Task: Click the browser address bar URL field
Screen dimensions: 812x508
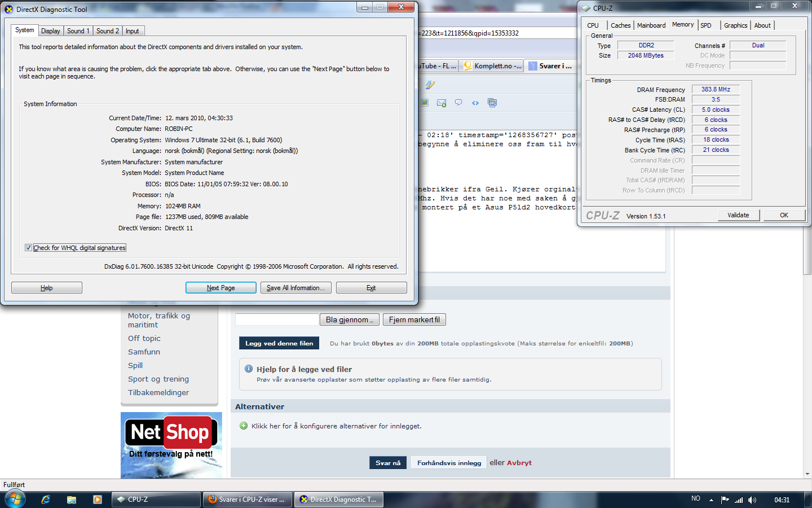Action: [496, 33]
